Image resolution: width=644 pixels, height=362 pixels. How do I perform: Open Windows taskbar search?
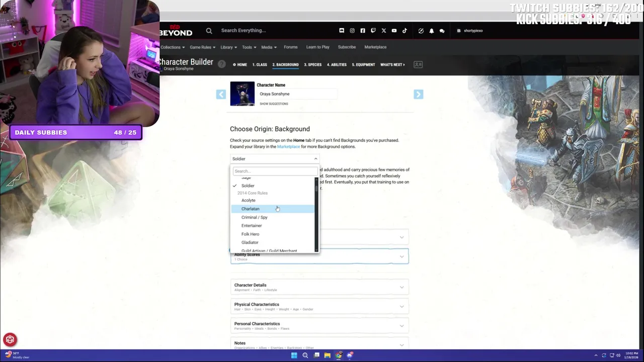point(305,355)
